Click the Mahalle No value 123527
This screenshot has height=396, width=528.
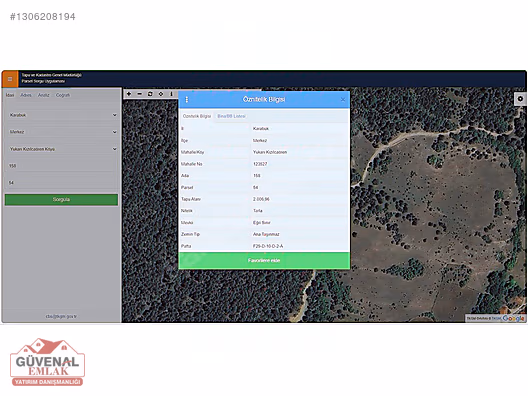260,164
